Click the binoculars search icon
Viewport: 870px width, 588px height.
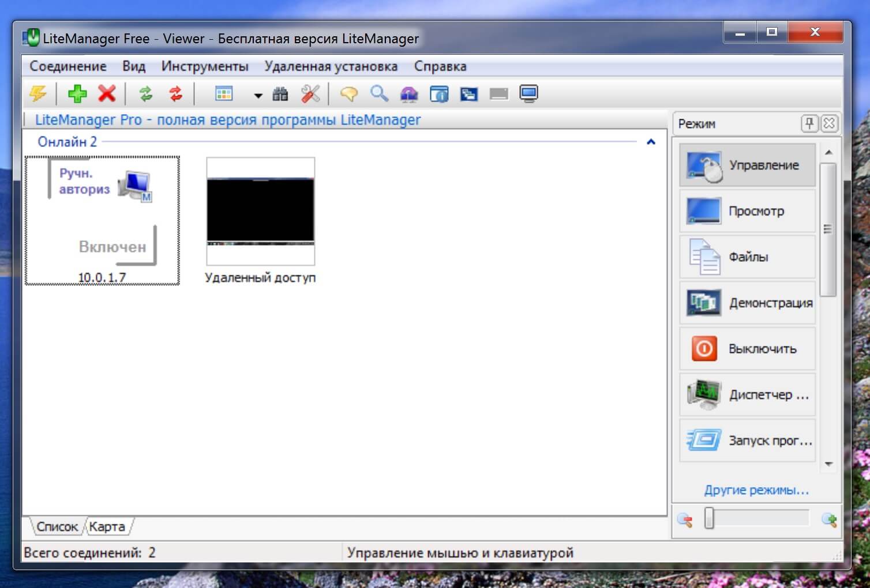point(280,94)
